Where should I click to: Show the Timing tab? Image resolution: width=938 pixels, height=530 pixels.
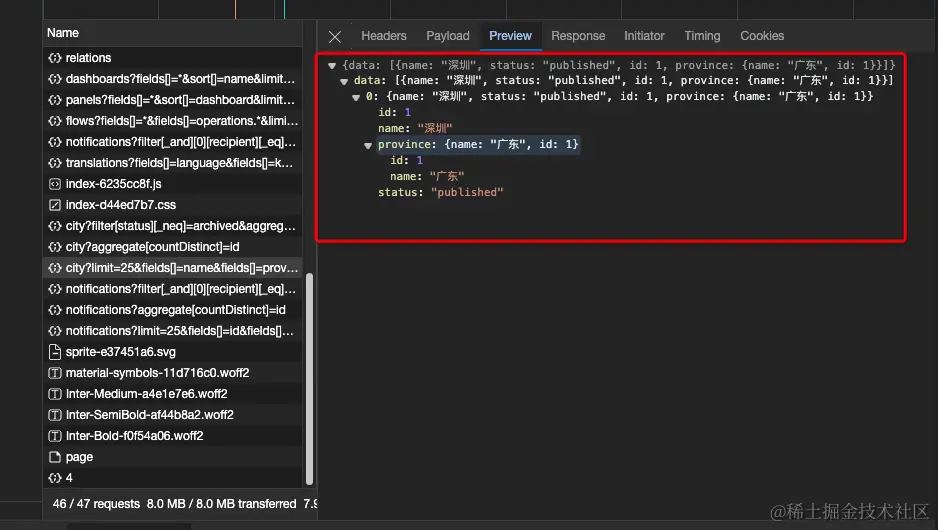click(x=702, y=36)
